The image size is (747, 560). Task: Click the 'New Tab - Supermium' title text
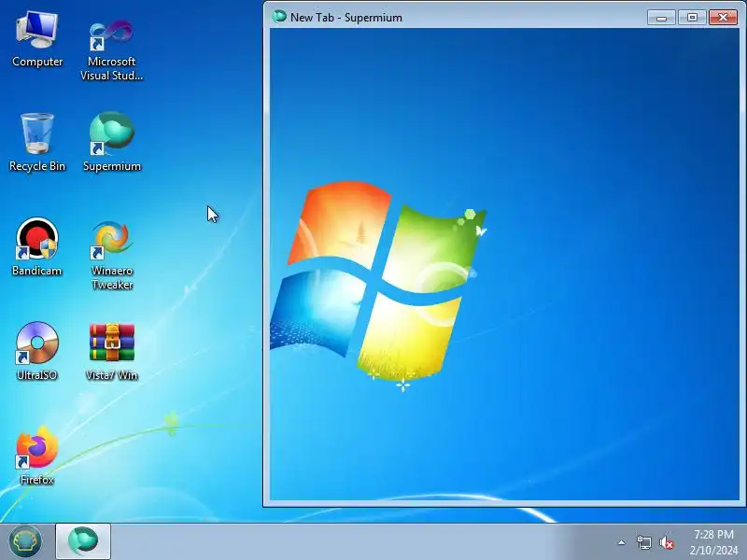tap(346, 18)
